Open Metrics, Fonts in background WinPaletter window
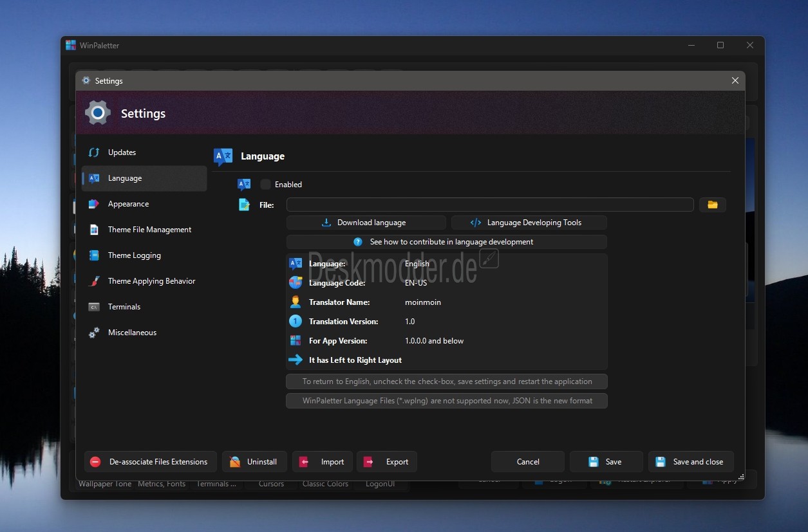Image resolution: width=808 pixels, height=532 pixels. tap(162, 484)
